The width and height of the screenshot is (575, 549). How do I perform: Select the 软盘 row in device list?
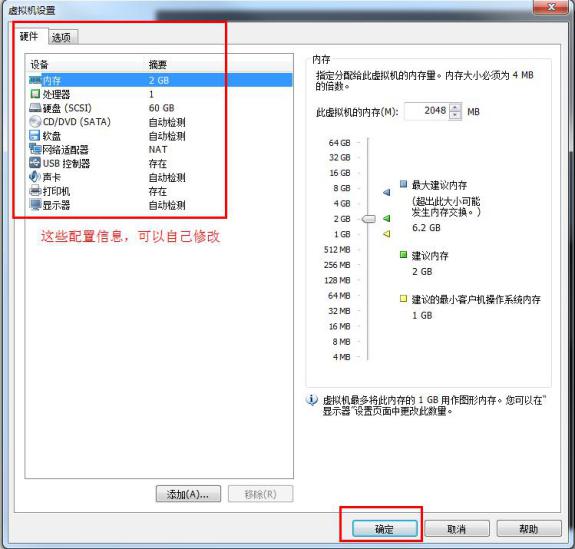[x=160, y=136]
